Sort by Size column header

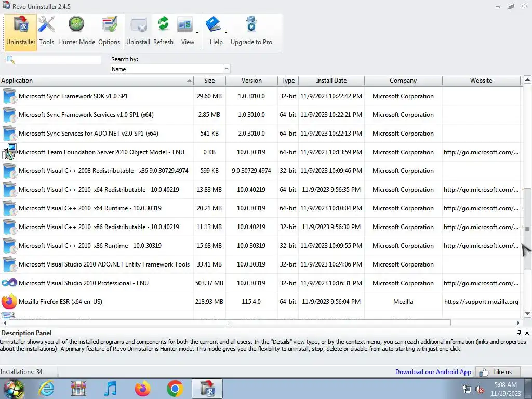coord(209,81)
